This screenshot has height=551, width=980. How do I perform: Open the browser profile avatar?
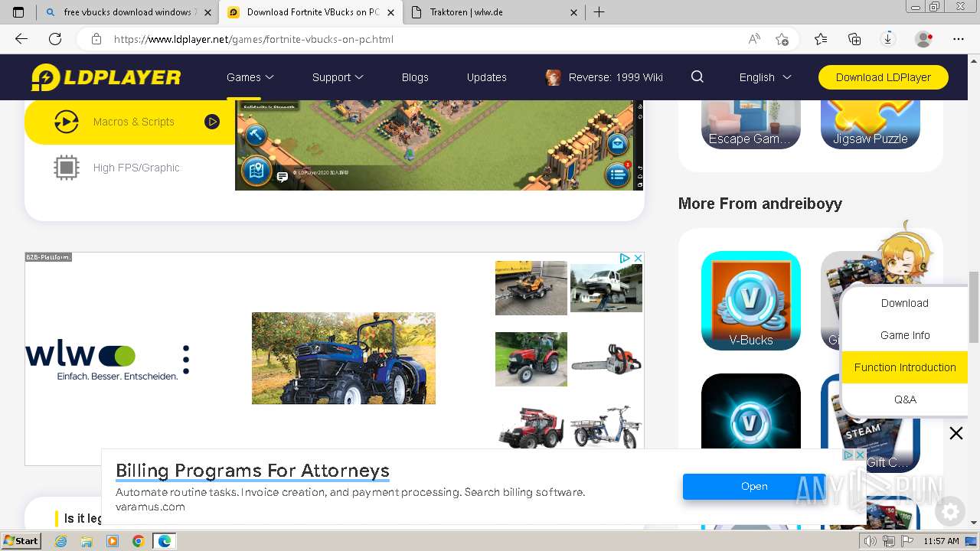pyautogui.click(x=923, y=39)
